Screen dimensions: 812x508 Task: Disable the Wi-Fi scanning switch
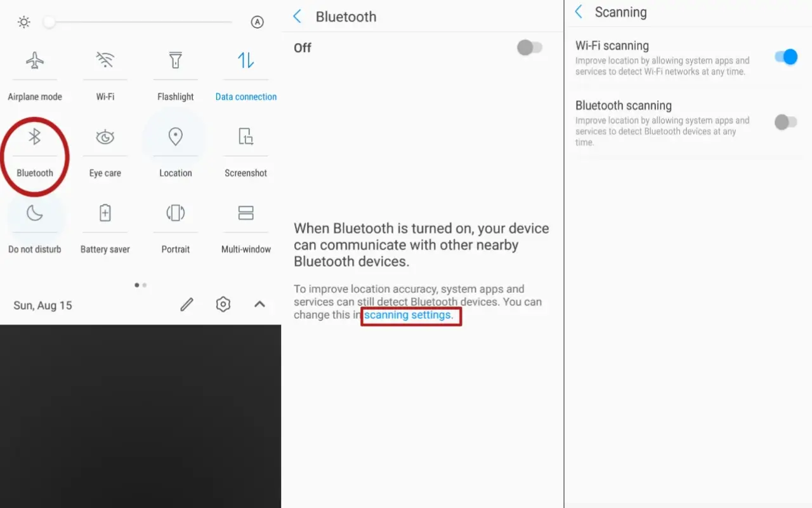pos(786,57)
